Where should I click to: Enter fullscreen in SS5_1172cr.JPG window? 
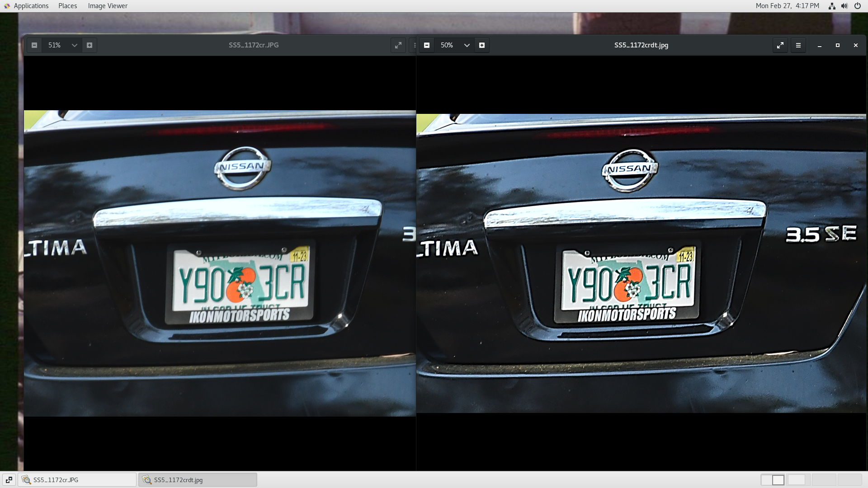click(x=398, y=45)
